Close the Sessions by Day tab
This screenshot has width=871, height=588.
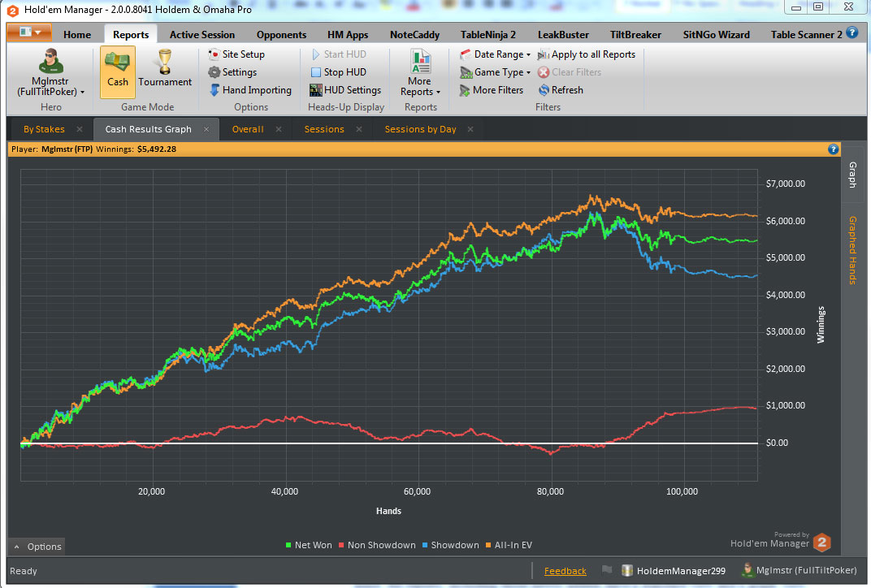[470, 129]
